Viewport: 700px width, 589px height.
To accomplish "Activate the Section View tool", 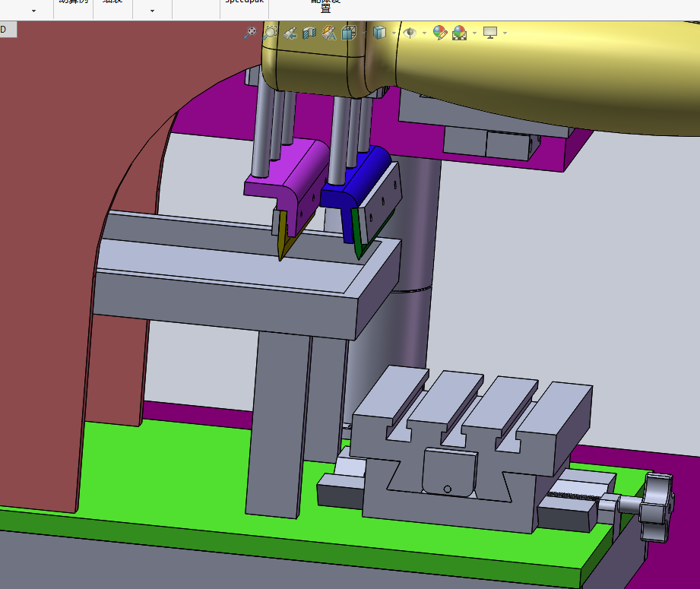I will (309, 33).
